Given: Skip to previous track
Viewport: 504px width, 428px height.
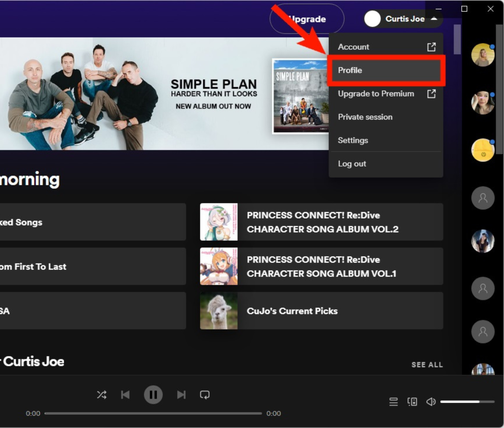Looking at the screenshot, I should pos(125,395).
